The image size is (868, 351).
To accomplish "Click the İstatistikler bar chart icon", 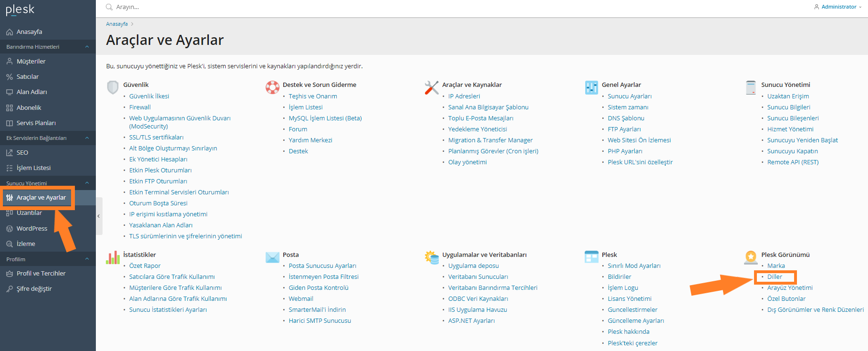I will point(113,257).
